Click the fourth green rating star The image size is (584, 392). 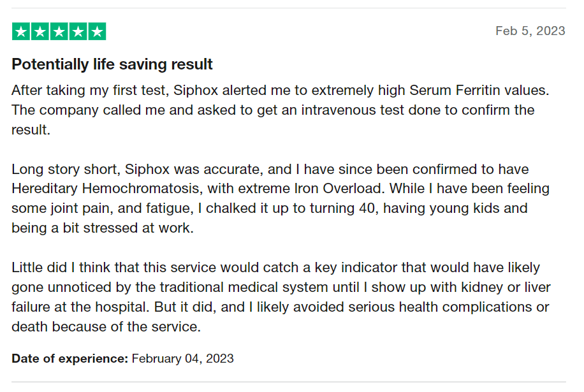[78, 31]
